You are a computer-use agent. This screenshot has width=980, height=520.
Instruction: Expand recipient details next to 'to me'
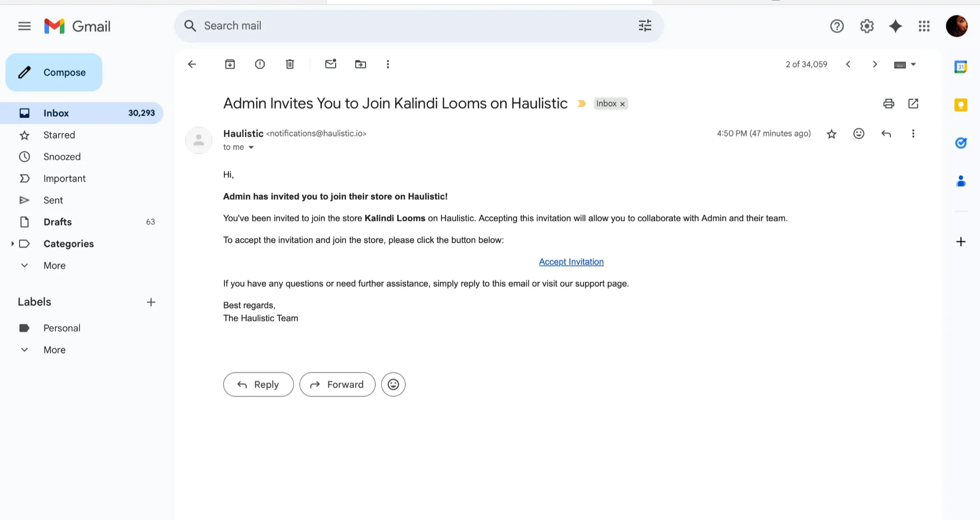(251, 147)
